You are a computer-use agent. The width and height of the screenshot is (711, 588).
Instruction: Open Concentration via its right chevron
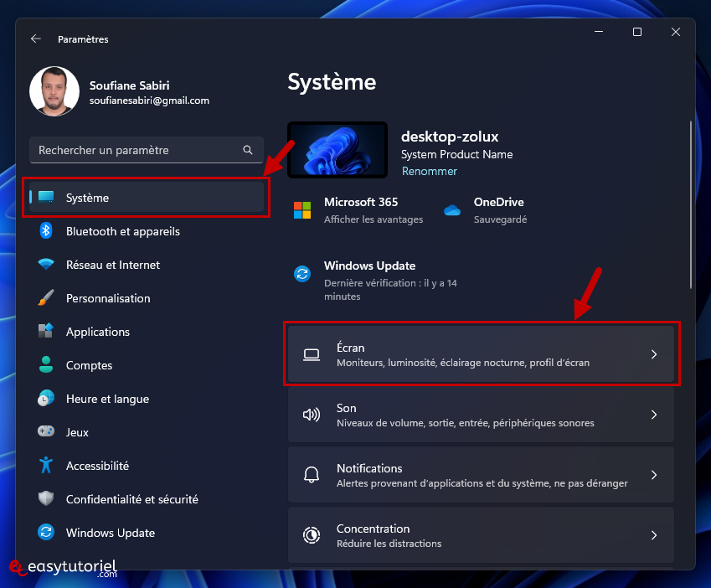(x=654, y=535)
